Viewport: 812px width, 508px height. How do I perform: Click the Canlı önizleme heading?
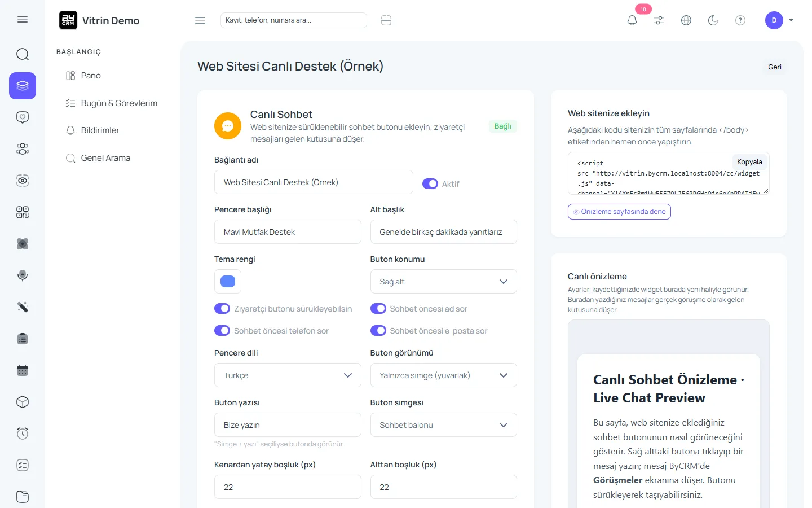597,277
